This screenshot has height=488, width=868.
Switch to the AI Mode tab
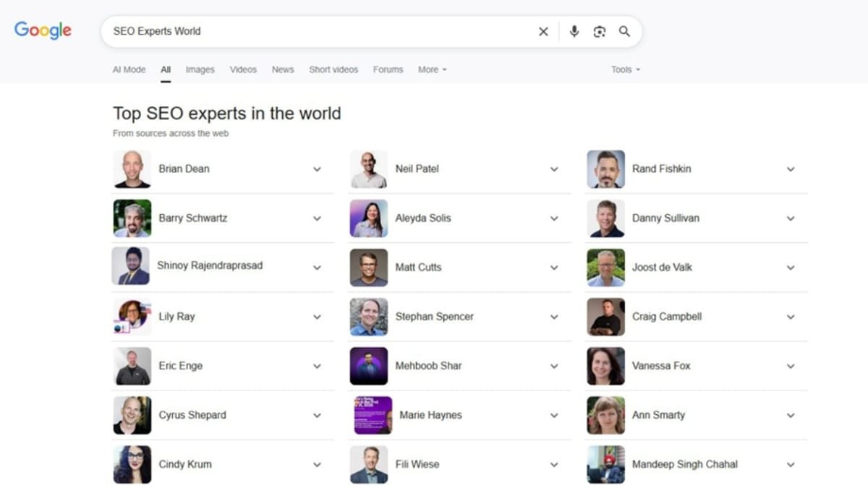tap(129, 70)
